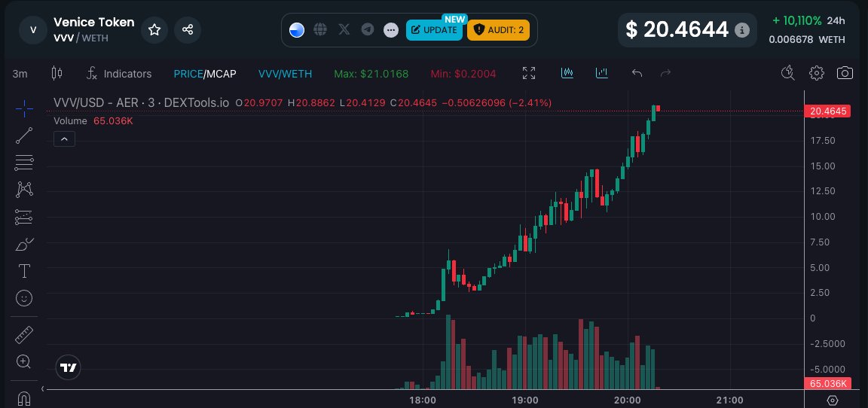
Task: Take a chart snapshot with camera
Action: coord(845,73)
